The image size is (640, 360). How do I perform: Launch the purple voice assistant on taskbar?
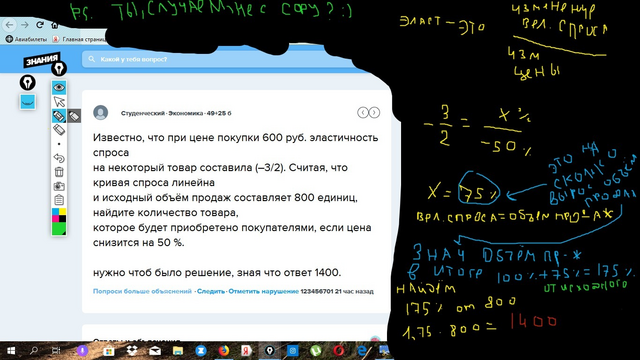pos(82,351)
